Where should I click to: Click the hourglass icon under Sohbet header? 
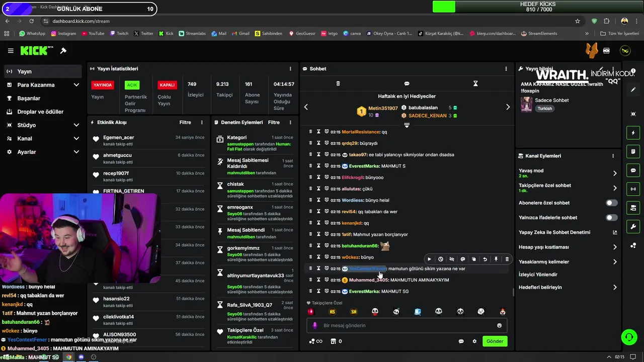475,83
